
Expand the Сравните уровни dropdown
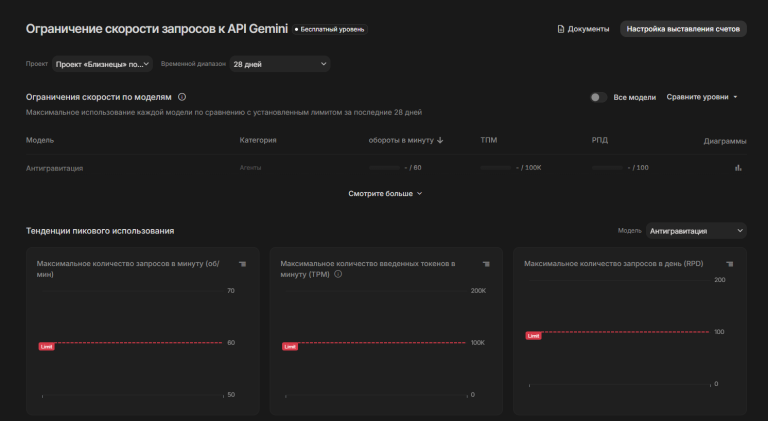[x=702, y=97]
